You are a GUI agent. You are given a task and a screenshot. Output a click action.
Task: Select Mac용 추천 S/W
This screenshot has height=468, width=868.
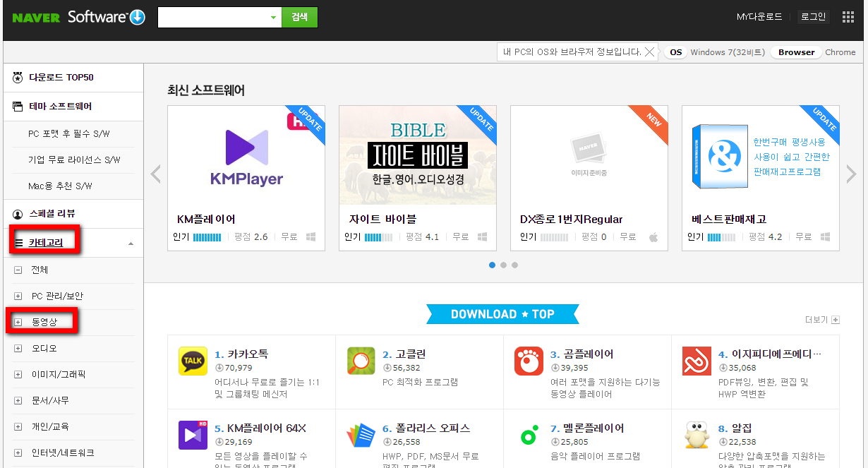click(61, 186)
